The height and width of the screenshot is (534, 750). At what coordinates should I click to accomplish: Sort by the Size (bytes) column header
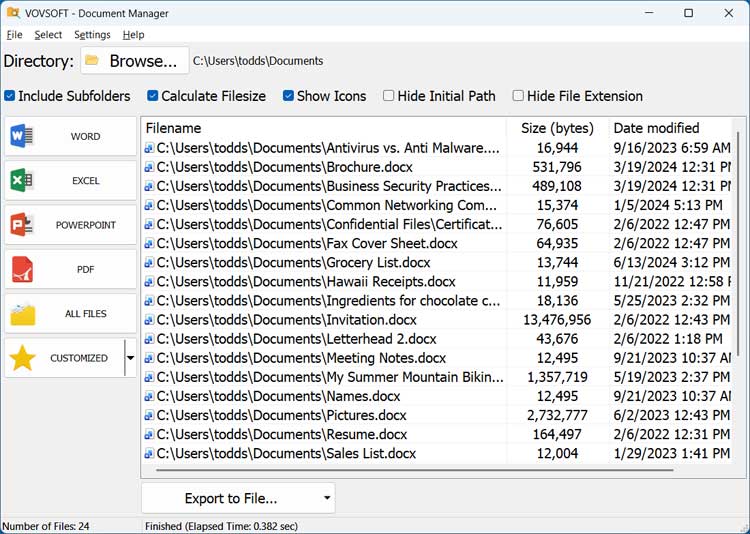(558, 128)
